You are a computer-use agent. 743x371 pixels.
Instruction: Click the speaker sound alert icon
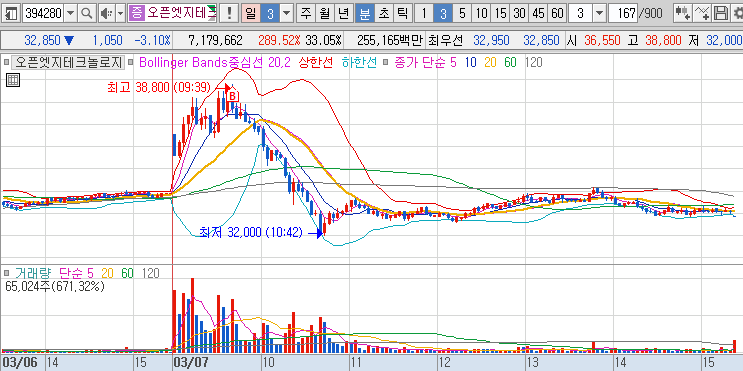[107, 13]
